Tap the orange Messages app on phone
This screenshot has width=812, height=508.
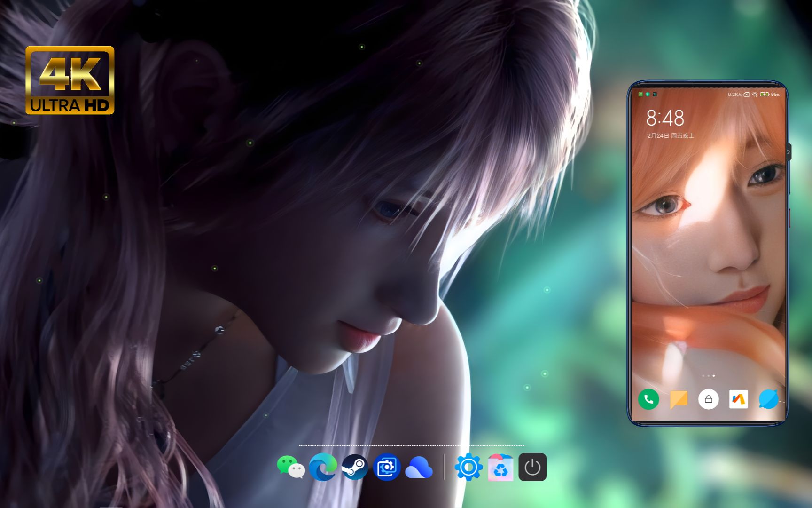(x=679, y=399)
